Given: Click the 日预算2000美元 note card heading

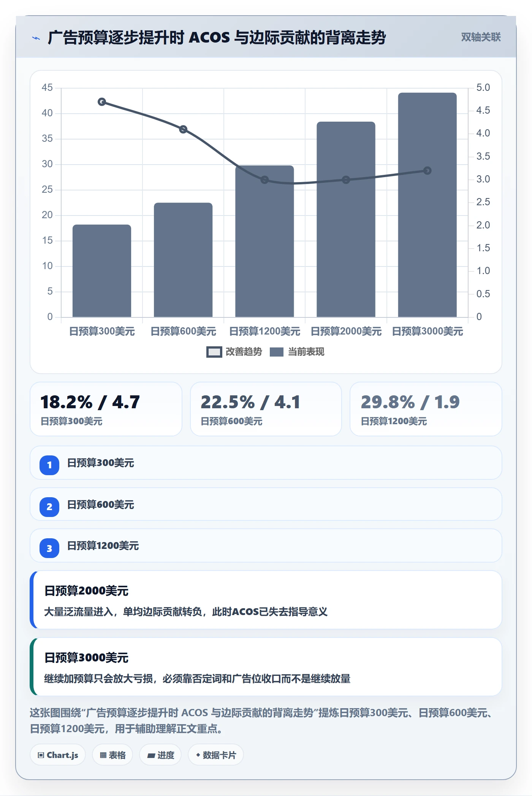Looking at the screenshot, I should pos(87,591).
